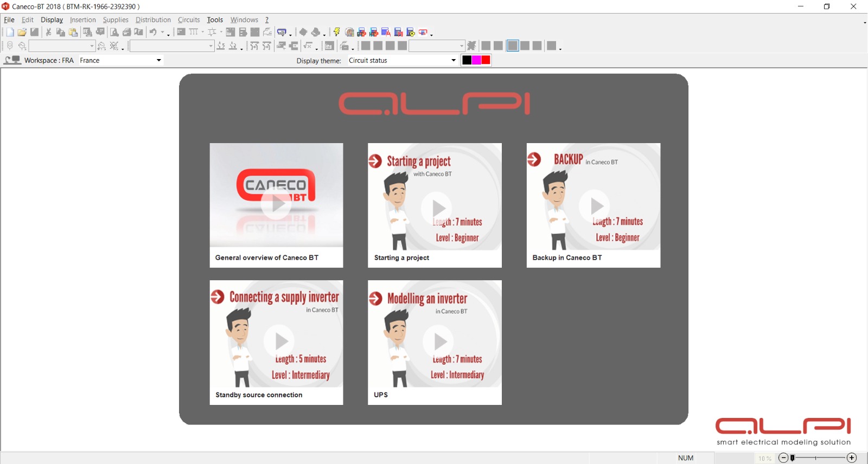Viewport: 868px width, 464px height.
Task: Click the yellow lightning bolt calculate icon
Action: tap(337, 33)
